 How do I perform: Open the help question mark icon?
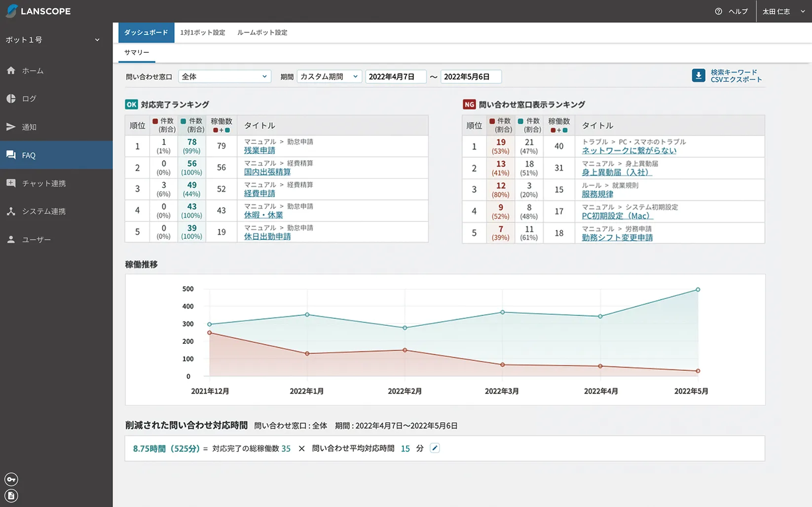click(x=718, y=11)
